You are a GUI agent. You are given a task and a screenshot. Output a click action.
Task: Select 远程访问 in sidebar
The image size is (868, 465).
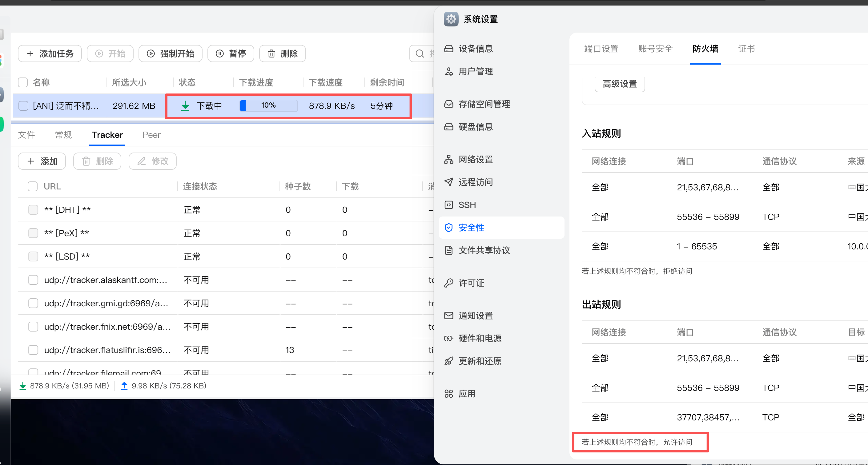(x=475, y=182)
